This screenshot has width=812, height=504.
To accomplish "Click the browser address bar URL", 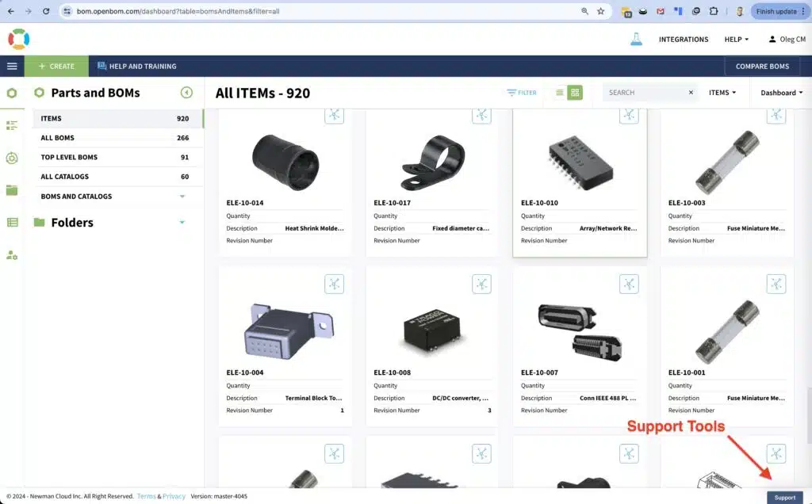I will [178, 11].
